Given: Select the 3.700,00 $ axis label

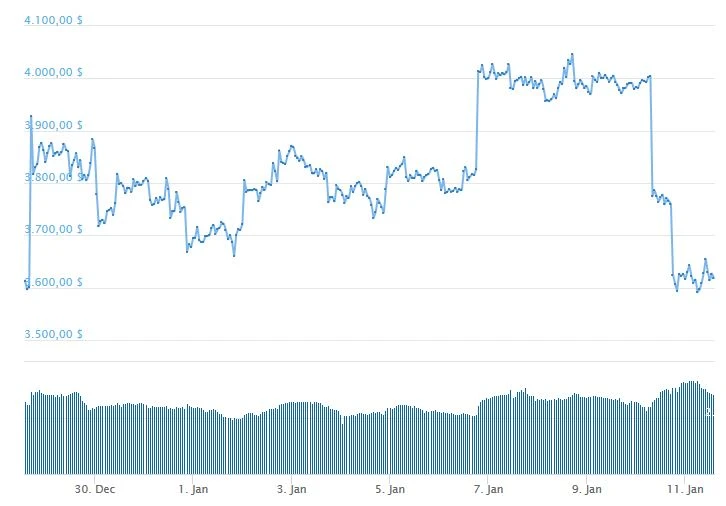Looking at the screenshot, I should click(x=54, y=230).
